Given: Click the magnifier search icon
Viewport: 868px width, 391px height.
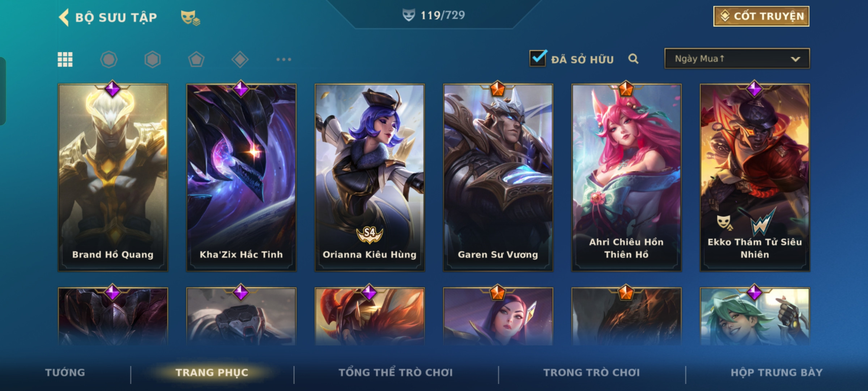Looking at the screenshot, I should [633, 59].
